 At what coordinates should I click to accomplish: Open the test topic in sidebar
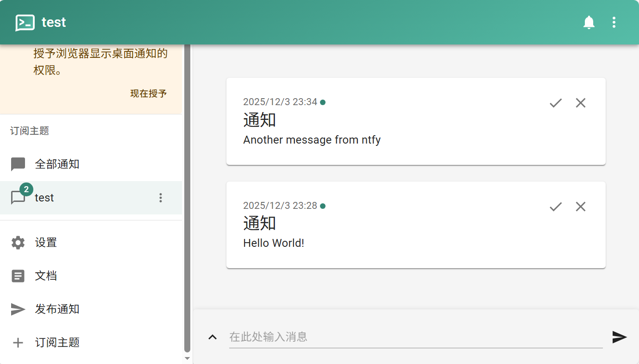click(x=44, y=198)
